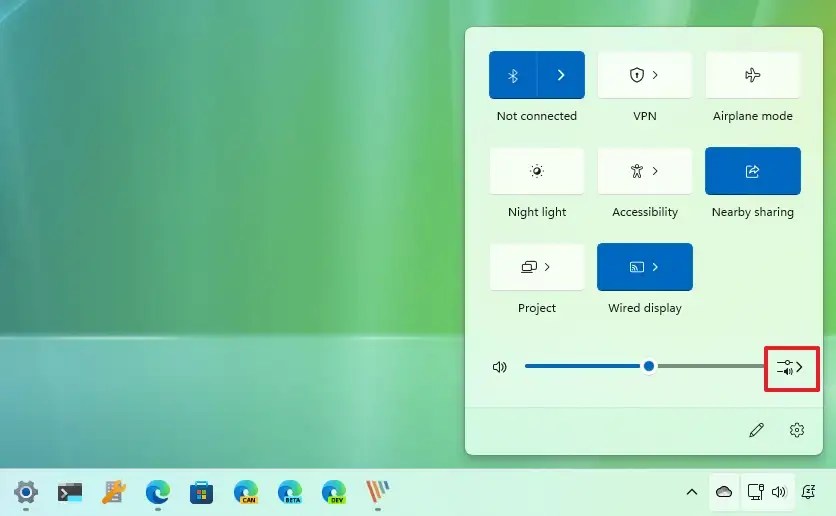This screenshot has width=836, height=516.
Task: Open Microsoft Edge stable from taskbar
Action: pyautogui.click(x=158, y=491)
